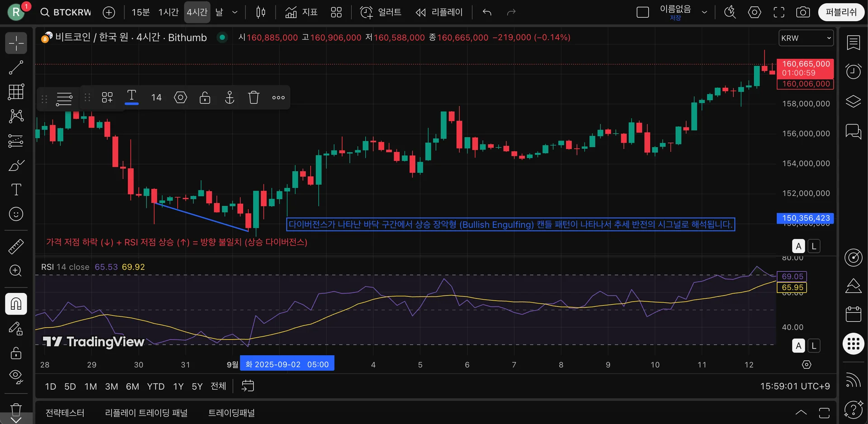Open the alerts clock panel
This screenshot has height=424, width=868.
tap(853, 71)
